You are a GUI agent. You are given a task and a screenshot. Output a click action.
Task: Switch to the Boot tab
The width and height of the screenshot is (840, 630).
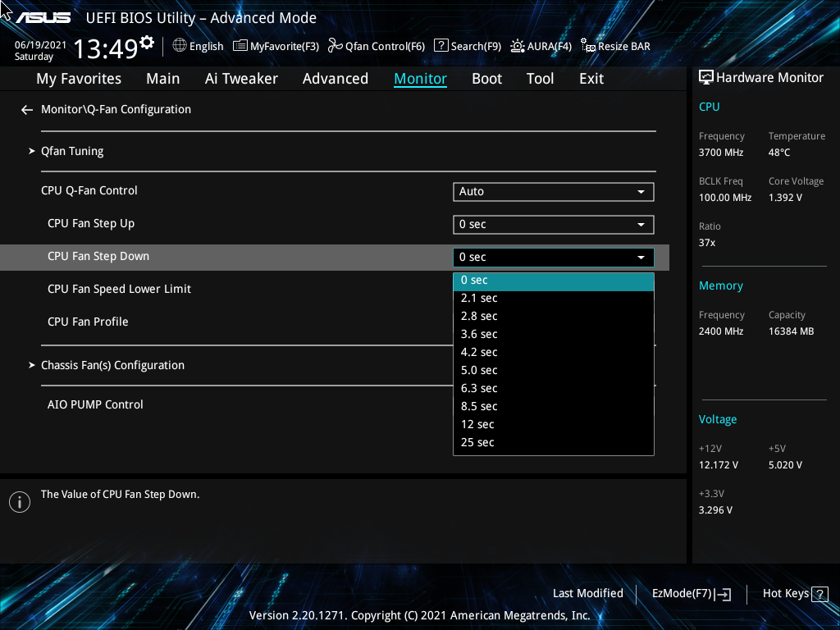[486, 78]
